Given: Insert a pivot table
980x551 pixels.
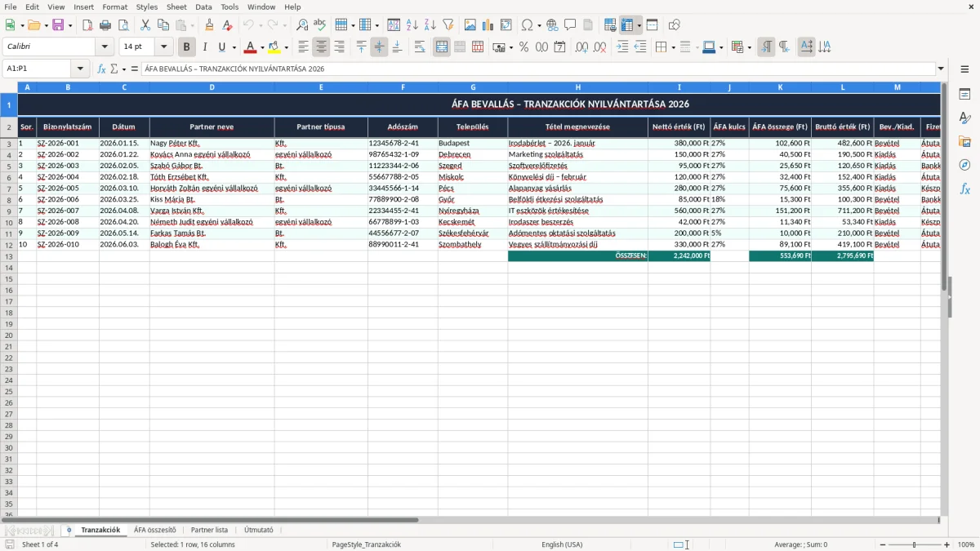Looking at the screenshot, I should pos(506,25).
